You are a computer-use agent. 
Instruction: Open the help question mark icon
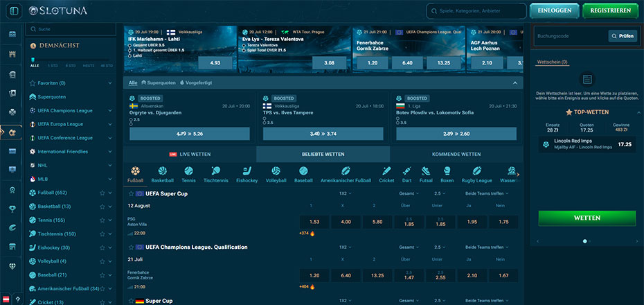tap(18, 299)
